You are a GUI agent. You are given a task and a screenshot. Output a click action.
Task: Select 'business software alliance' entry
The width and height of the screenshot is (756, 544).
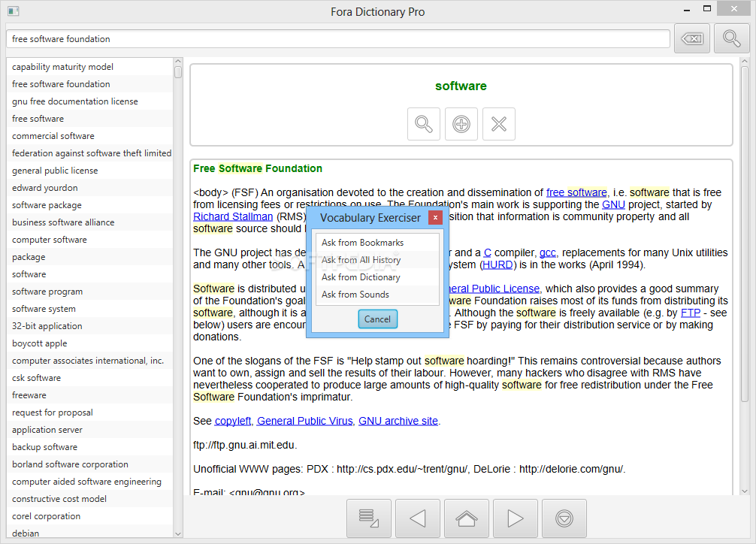pos(90,222)
